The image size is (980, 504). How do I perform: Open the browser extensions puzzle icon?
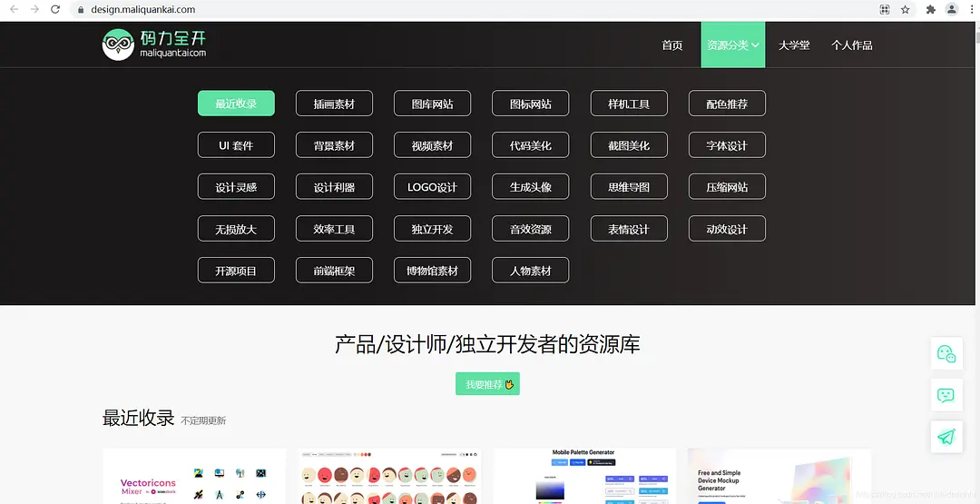[x=930, y=9]
